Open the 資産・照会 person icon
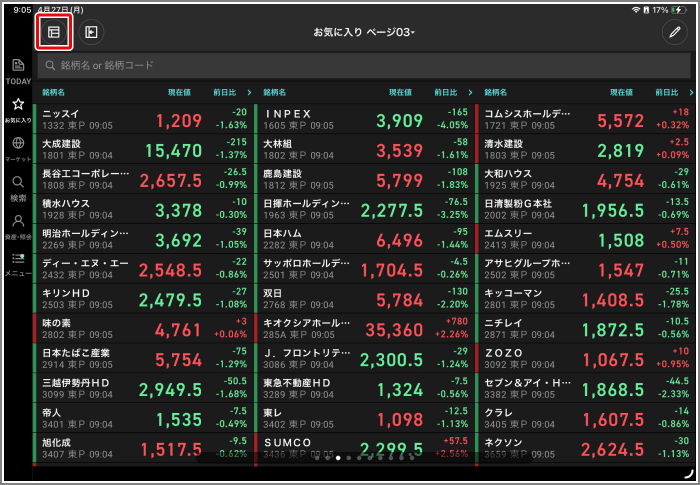 (x=18, y=225)
